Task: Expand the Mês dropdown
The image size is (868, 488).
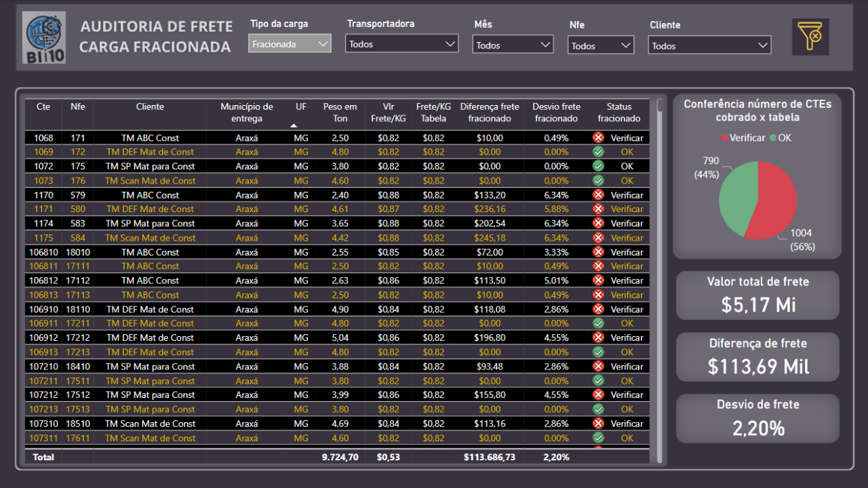Action: coord(513,45)
